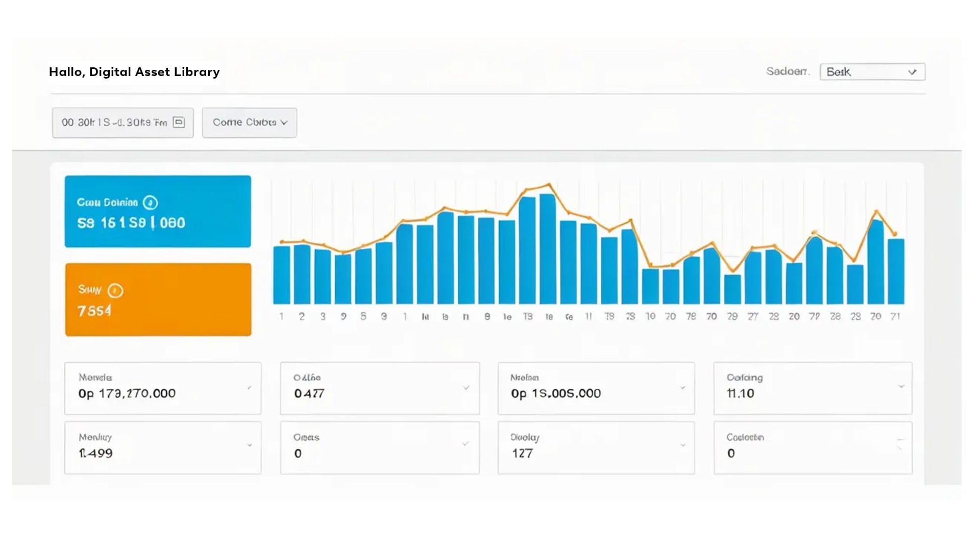Click the "Menluy" card label

point(95,438)
